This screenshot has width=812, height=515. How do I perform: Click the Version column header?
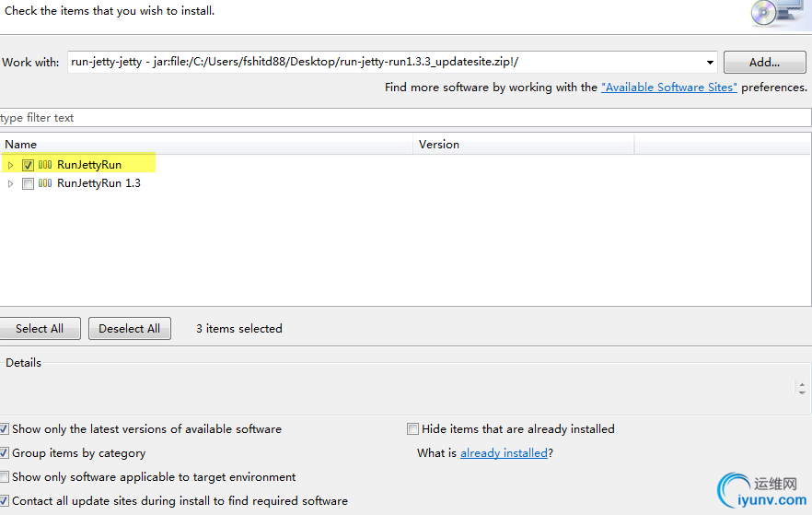click(x=524, y=144)
